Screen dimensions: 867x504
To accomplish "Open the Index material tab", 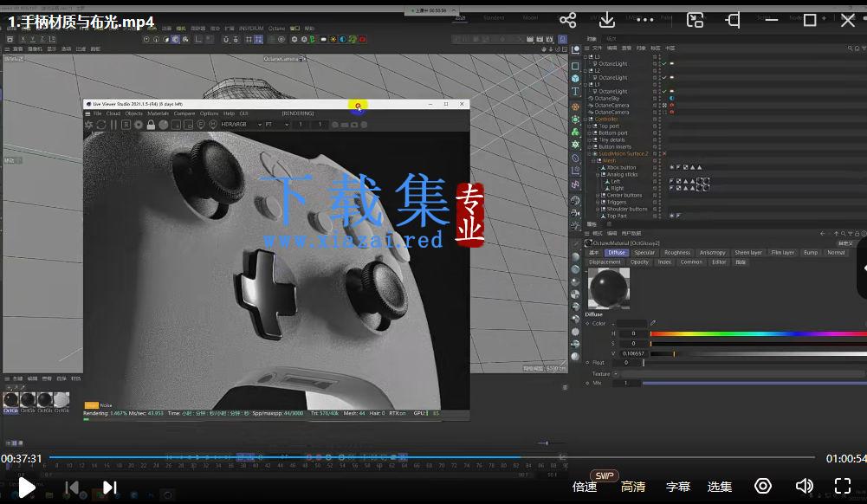I will (x=664, y=262).
